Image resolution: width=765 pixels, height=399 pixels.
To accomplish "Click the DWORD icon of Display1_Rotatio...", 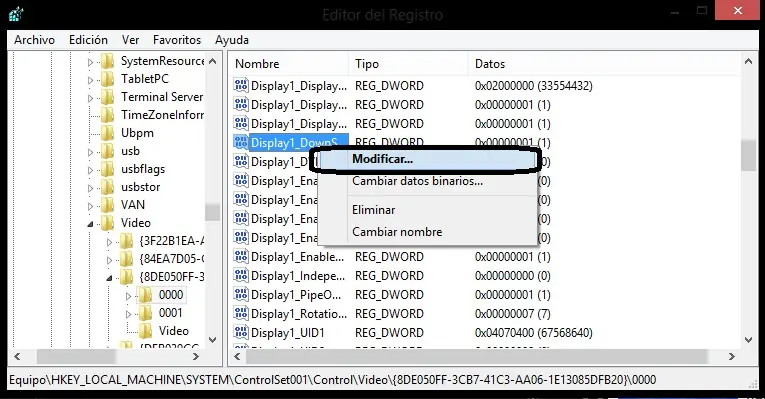I will point(241,314).
